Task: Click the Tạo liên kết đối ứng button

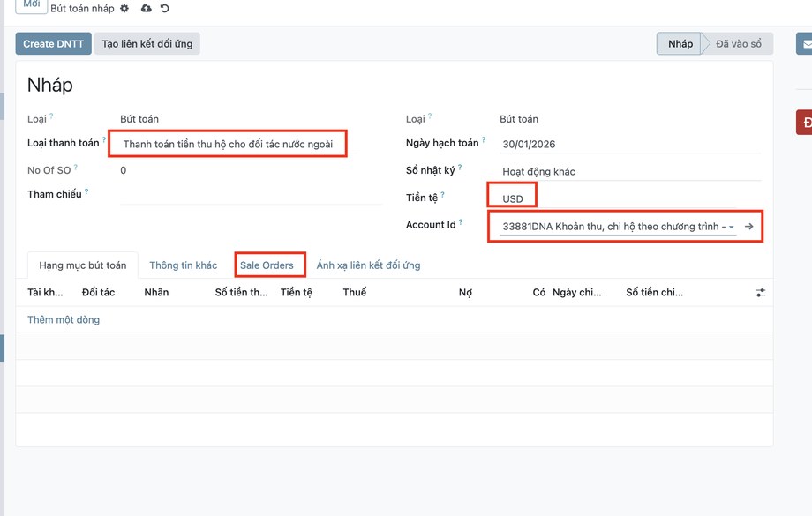Action: tap(147, 44)
